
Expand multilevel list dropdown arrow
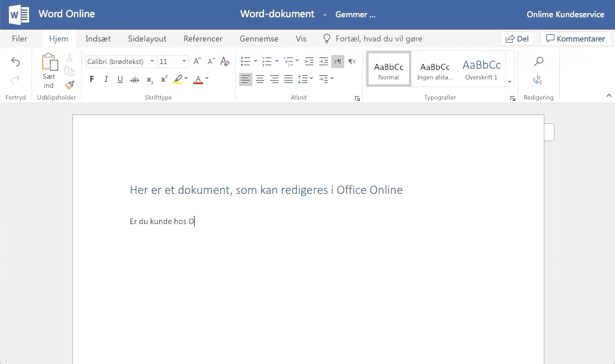point(297,60)
